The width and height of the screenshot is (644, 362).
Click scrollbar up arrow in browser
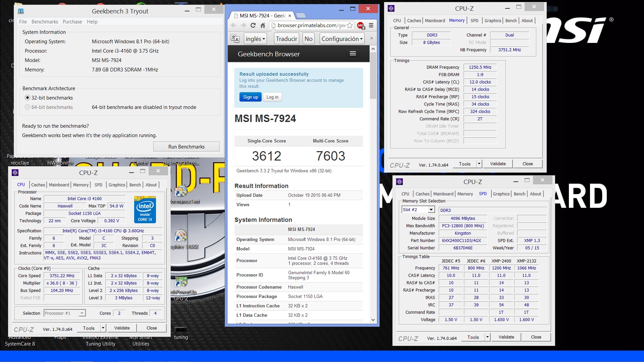click(373, 49)
